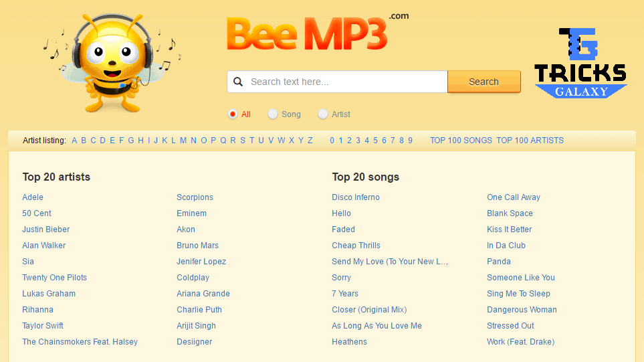
Task: Open the song 7 Years
Action: coord(345,293)
